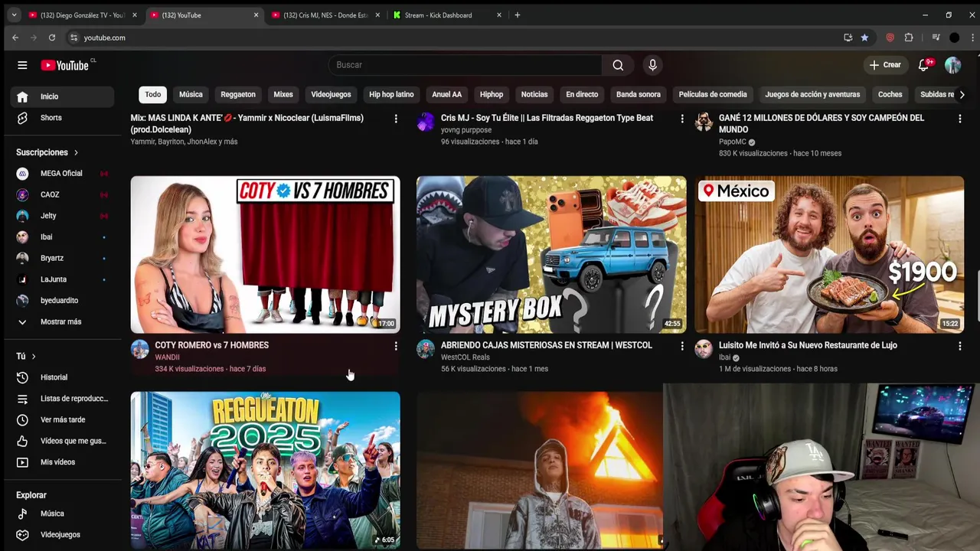Open Vídeos que me gustan
This screenshot has height=551, width=980.
point(62,441)
